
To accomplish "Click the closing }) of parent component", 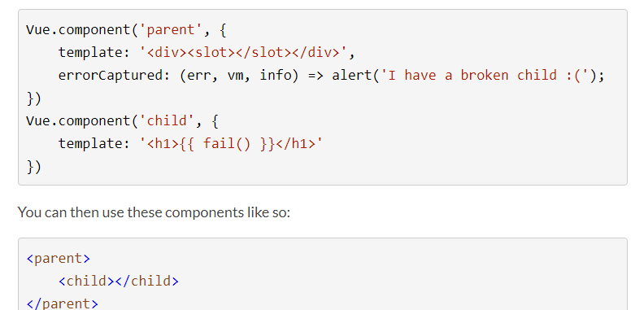I will (x=33, y=98).
